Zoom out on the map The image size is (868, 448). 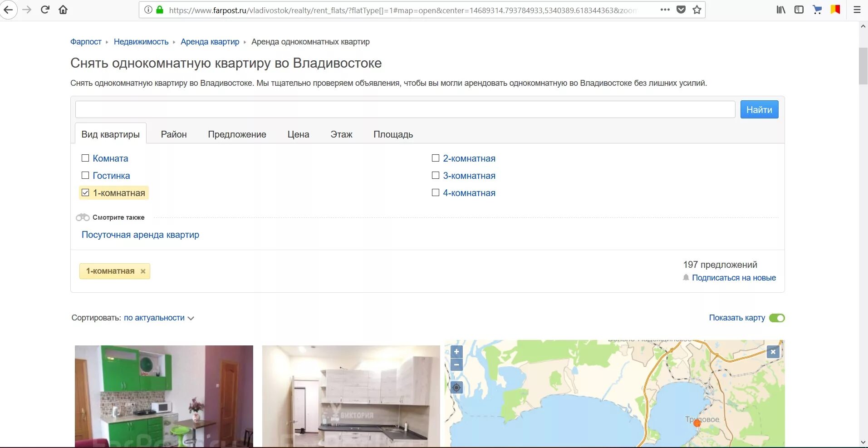point(456,364)
